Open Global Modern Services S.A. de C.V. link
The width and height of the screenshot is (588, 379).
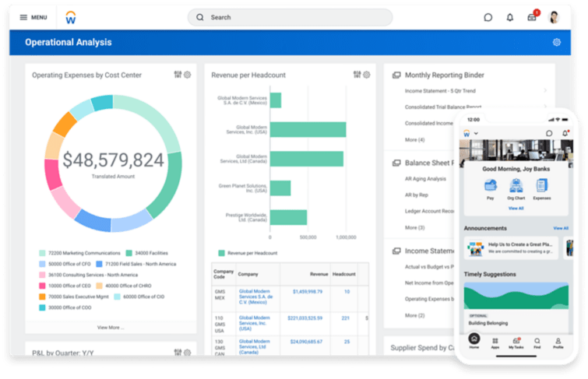(x=255, y=297)
